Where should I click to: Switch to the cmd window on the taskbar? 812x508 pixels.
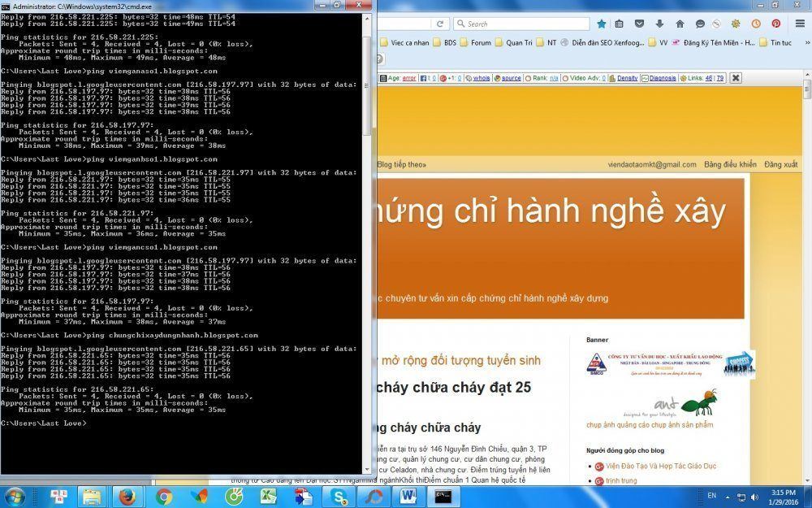443,497
